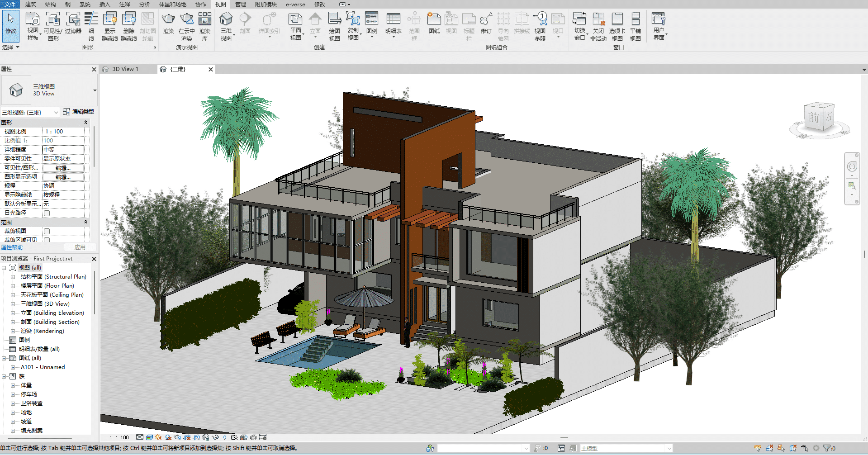Viewport: 868px width, 455px height.
Task: Open 视图样板 view templates tool
Action: pos(33,26)
